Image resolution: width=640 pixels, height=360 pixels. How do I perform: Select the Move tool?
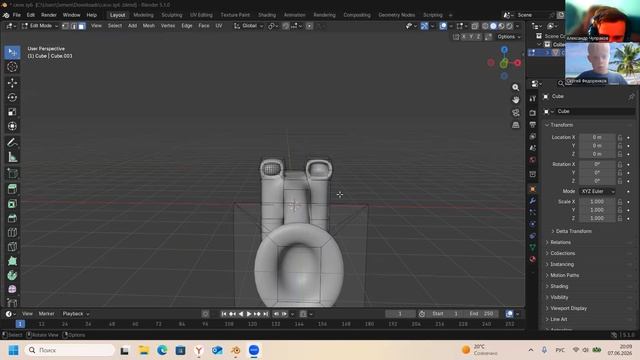(x=12, y=83)
